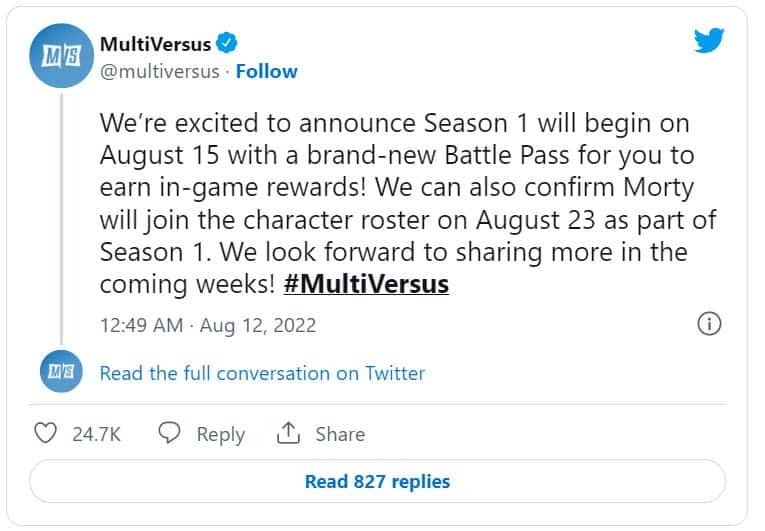The height and width of the screenshot is (531, 765).
Task: Click the vertical thread line under avatar
Action: (61, 219)
